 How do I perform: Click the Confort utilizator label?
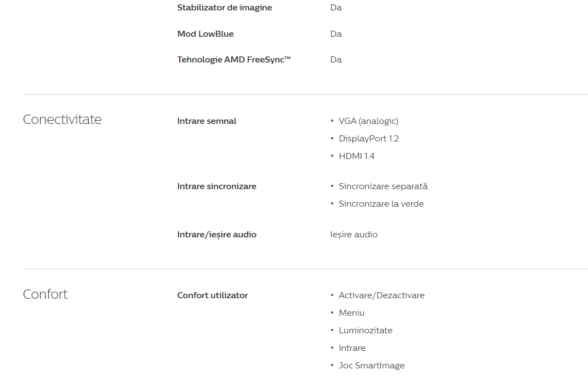(x=213, y=295)
